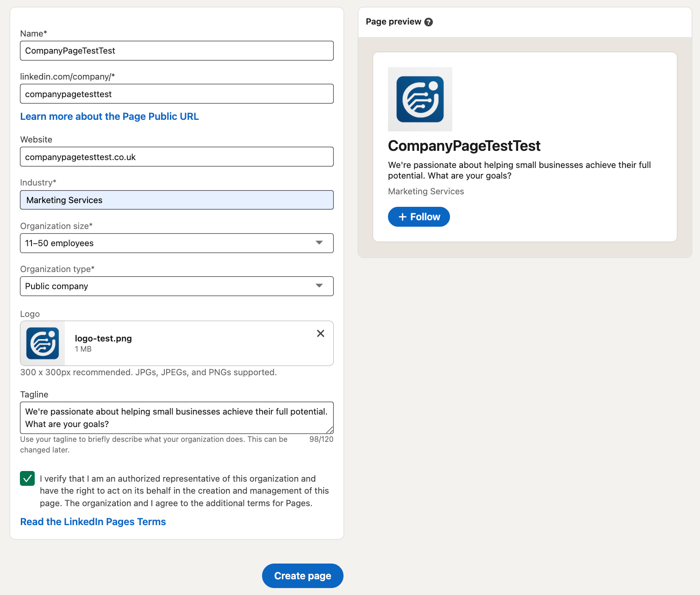Click the Website input field

(177, 157)
